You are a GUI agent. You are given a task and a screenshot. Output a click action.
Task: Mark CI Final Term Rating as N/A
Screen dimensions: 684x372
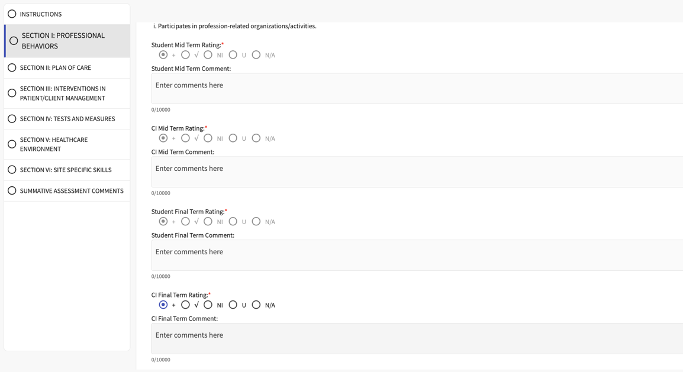click(256, 304)
